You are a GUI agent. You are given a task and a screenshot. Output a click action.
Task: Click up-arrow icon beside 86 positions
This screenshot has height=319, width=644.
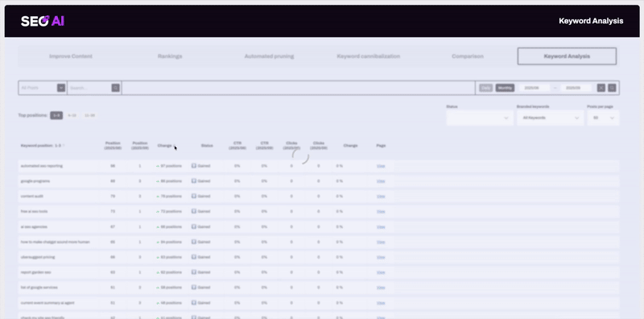pos(158,181)
